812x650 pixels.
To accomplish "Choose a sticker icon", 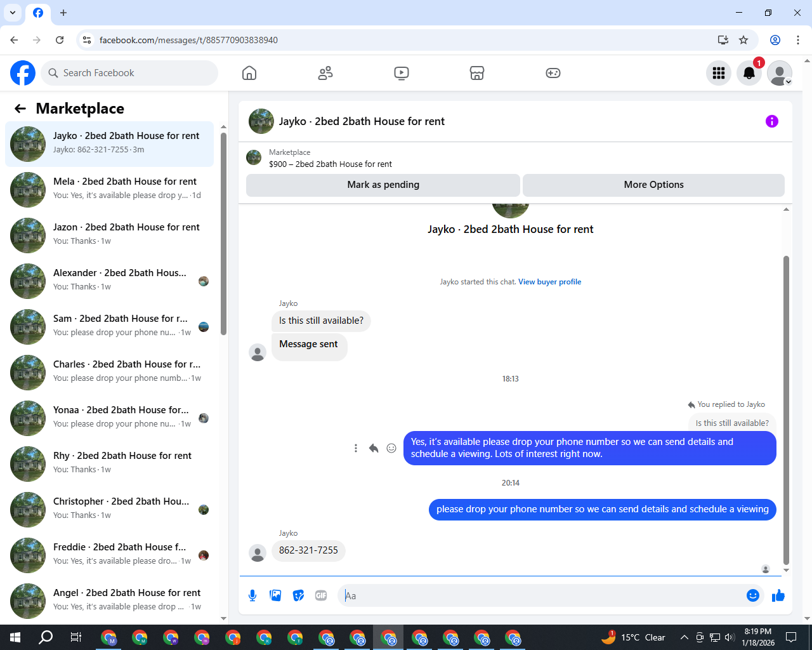I will tap(298, 595).
